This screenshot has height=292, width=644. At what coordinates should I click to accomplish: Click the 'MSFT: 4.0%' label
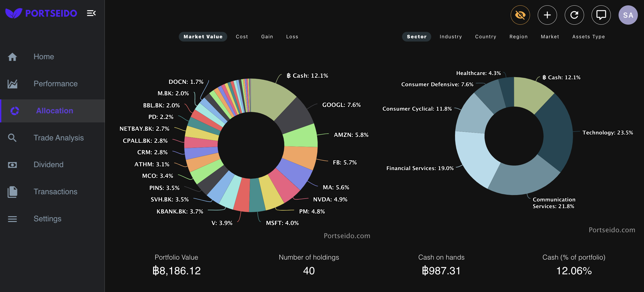[282, 223]
